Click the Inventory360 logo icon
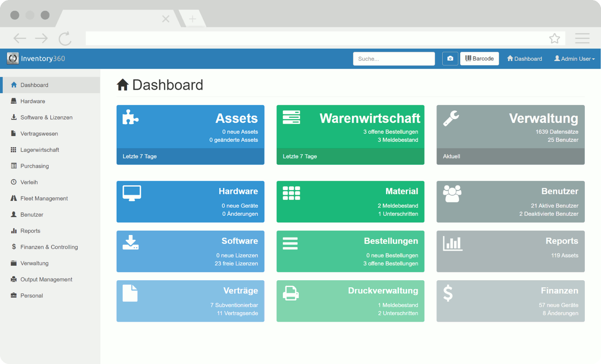The height and width of the screenshot is (364, 601). coord(13,59)
